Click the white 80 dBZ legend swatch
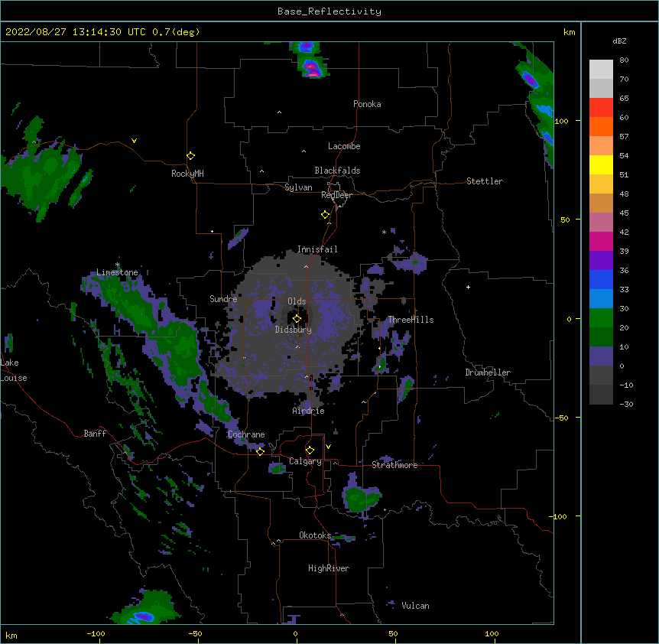Image resolution: width=659 pixels, height=644 pixels. click(x=601, y=70)
